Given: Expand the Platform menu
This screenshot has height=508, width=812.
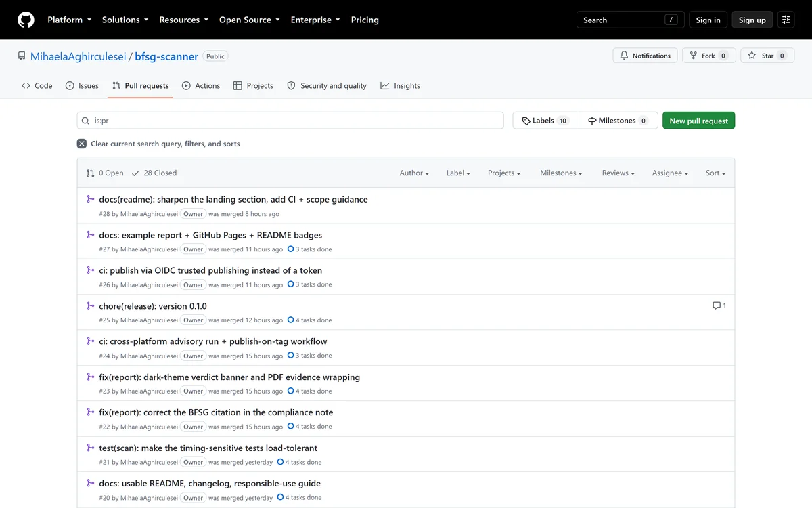Looking at the screenshot, I should pos(69,20).
